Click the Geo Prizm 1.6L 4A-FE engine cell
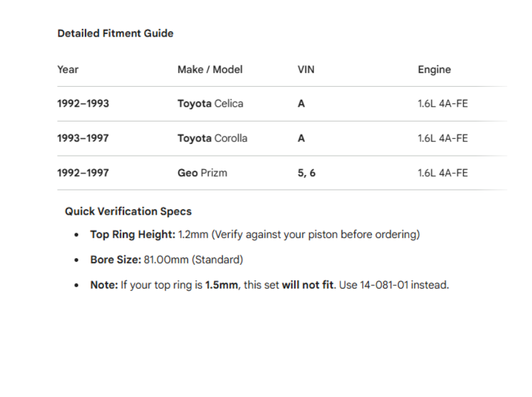This screenshot has width=532, height=397. pos(443,173)
